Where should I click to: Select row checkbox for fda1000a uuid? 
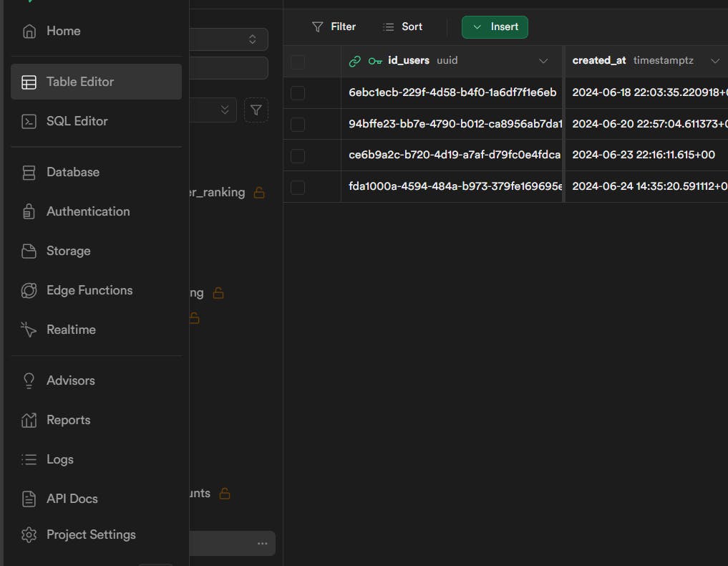pos(298,187)
